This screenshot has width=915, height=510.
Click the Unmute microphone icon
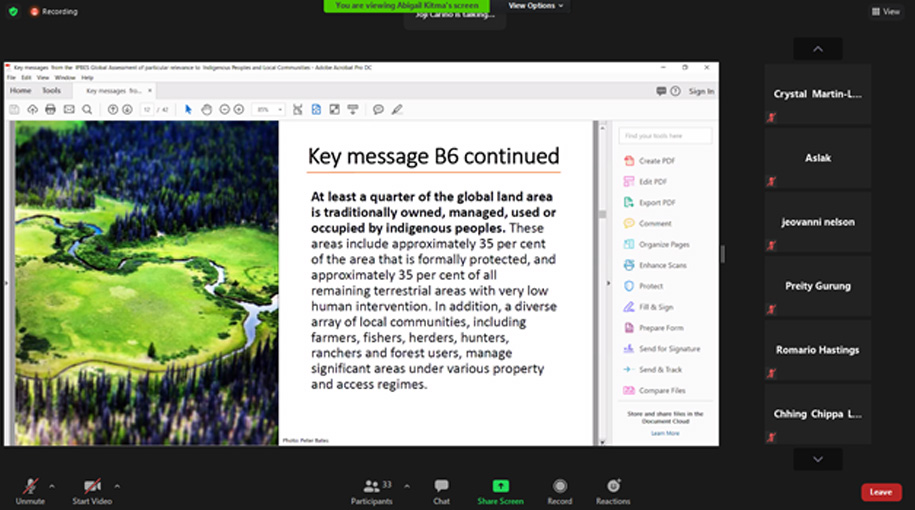pos(30,486)
